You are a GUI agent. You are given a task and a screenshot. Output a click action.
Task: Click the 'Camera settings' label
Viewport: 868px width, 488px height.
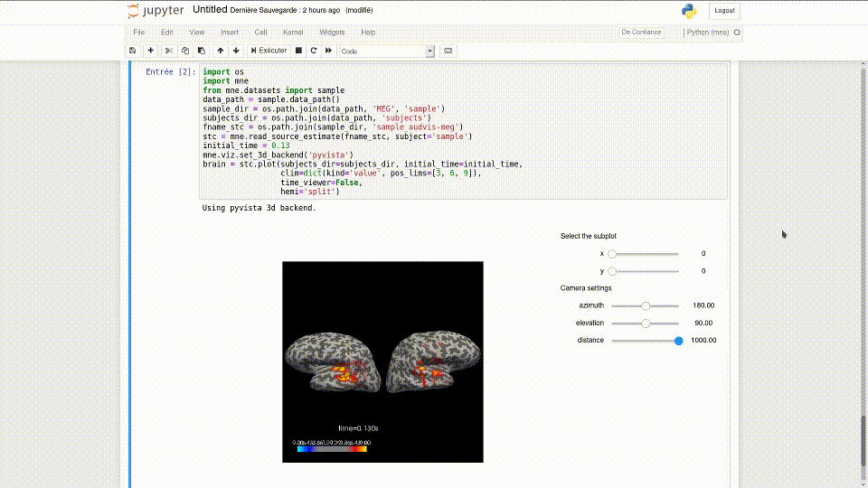point(586,288)
